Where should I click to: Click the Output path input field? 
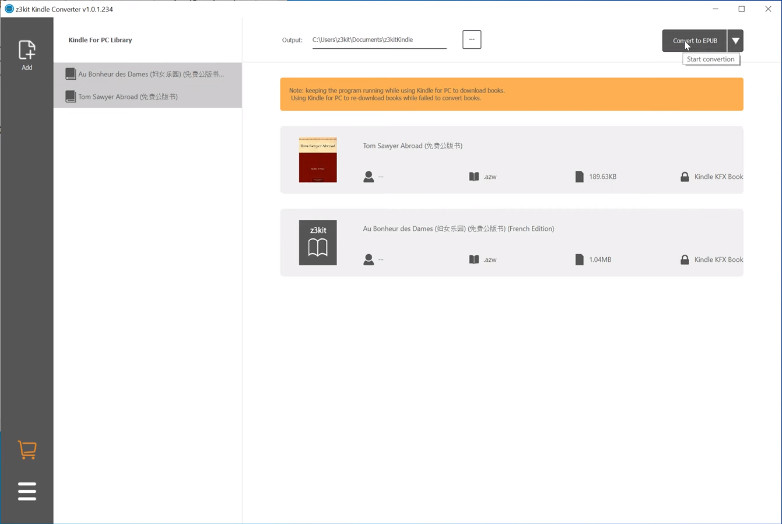(379, 40)
